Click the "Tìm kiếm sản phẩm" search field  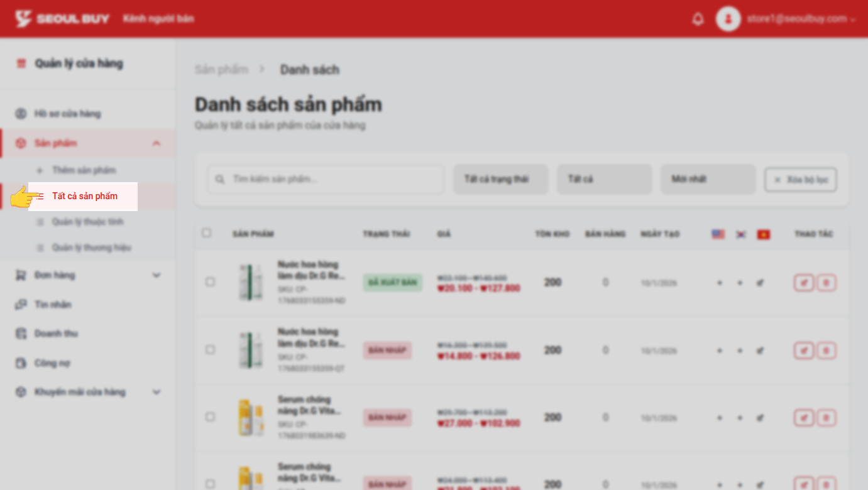pos(333,179)
